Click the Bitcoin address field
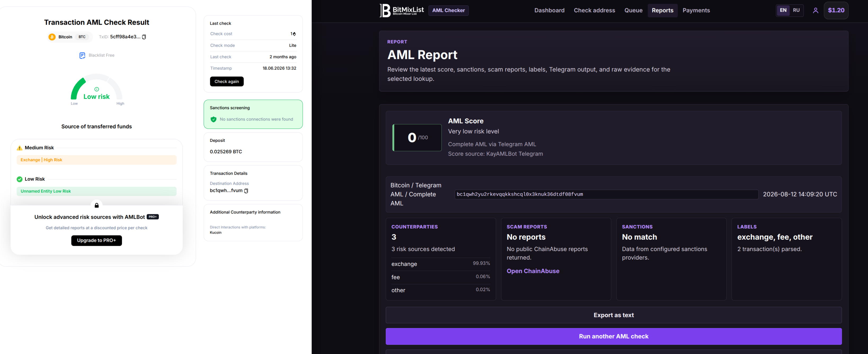 pos(606,194)
